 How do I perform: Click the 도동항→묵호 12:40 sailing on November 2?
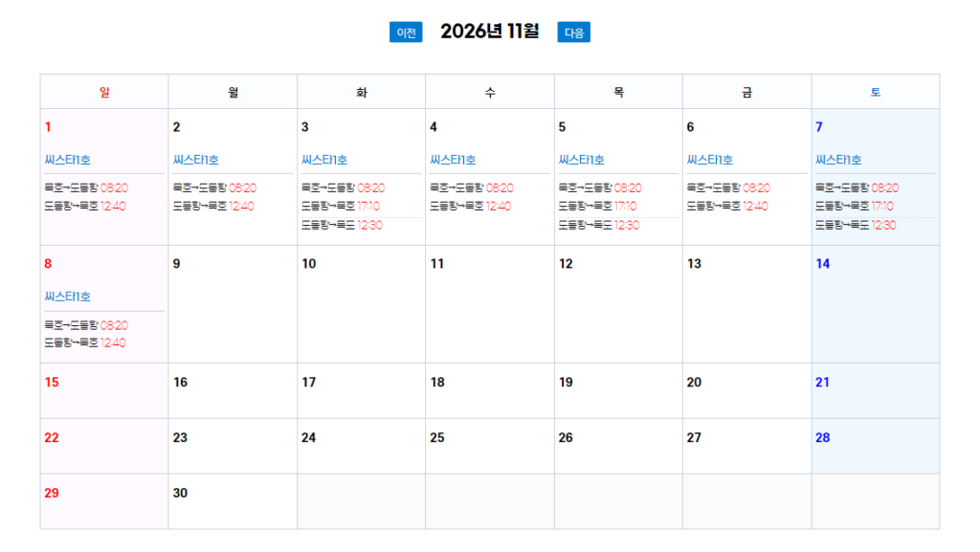213,206
